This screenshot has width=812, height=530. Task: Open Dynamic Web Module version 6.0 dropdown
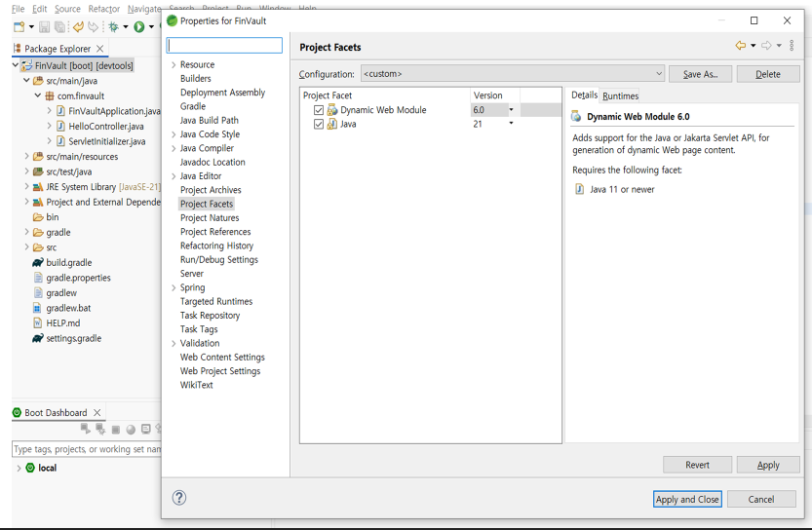pyautogui.click(x=511, y=110)
